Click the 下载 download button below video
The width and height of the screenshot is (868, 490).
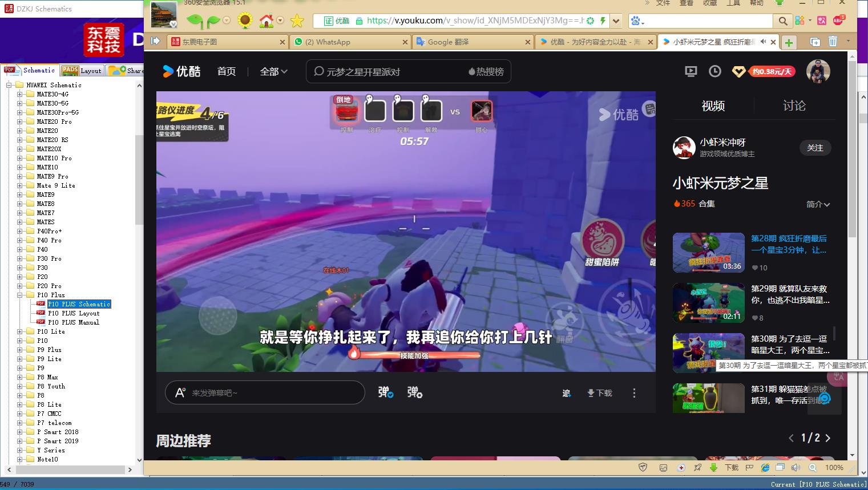(599, 393)
